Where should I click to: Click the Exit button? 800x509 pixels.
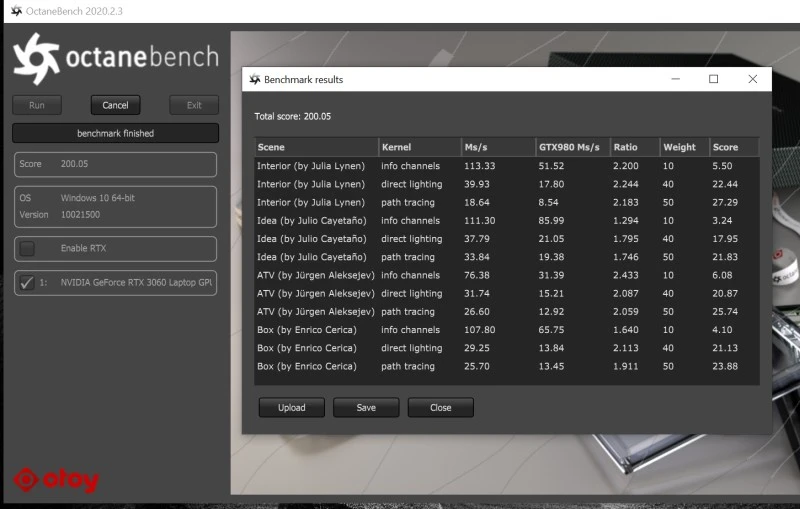click(194, 105)
